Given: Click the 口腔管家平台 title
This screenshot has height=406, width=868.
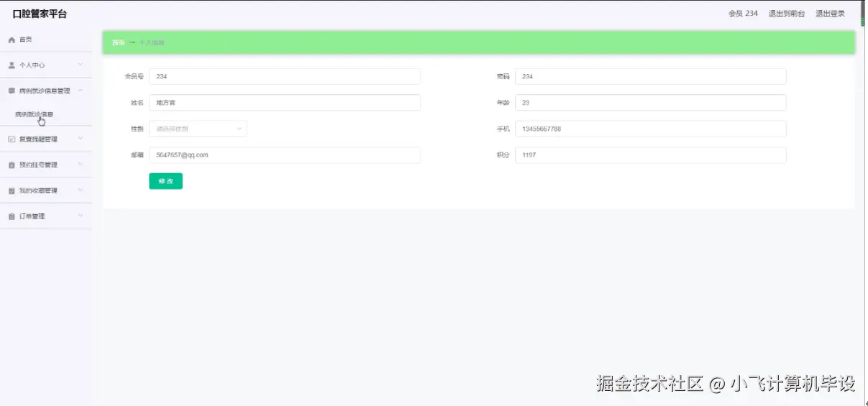Looking at the screenshot, I should (40, 14).
